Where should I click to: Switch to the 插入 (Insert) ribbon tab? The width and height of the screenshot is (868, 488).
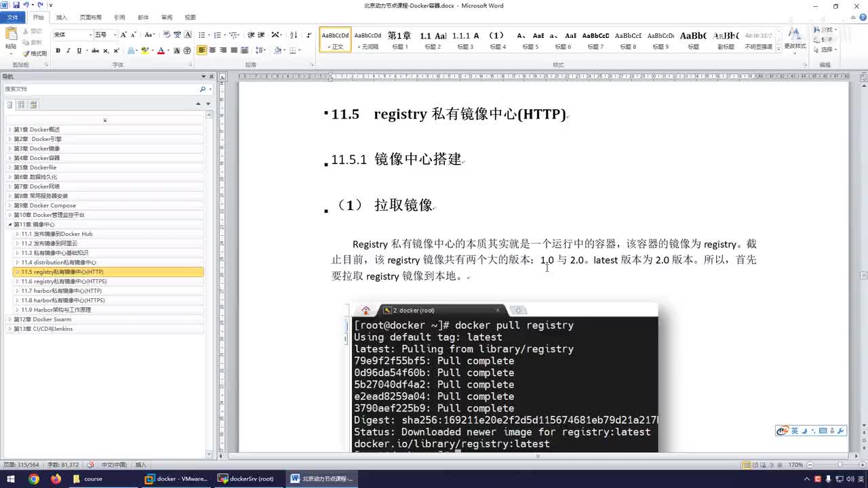62,17
